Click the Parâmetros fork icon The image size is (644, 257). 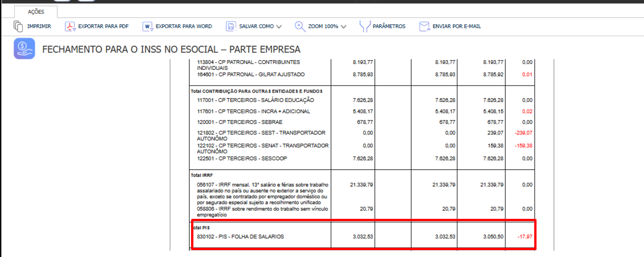click(365, 26)
